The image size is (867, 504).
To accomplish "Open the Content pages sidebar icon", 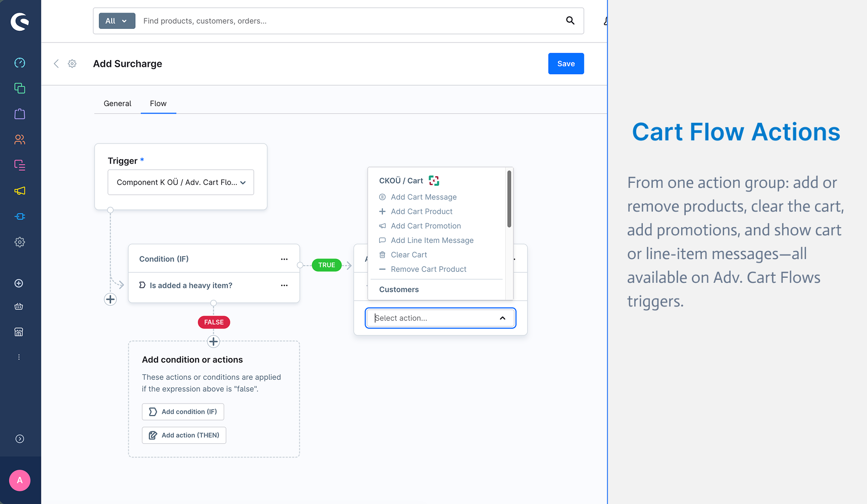I will (x=20, y=165).
